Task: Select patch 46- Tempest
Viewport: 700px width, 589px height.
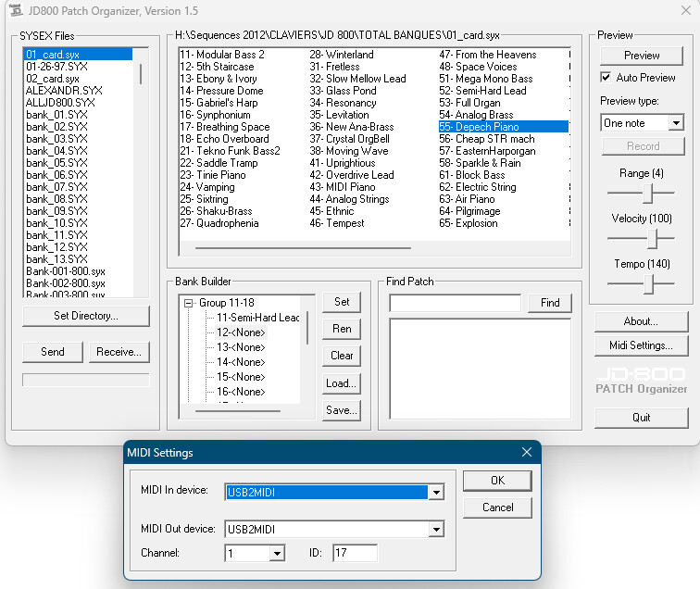Action: point(337,223)
